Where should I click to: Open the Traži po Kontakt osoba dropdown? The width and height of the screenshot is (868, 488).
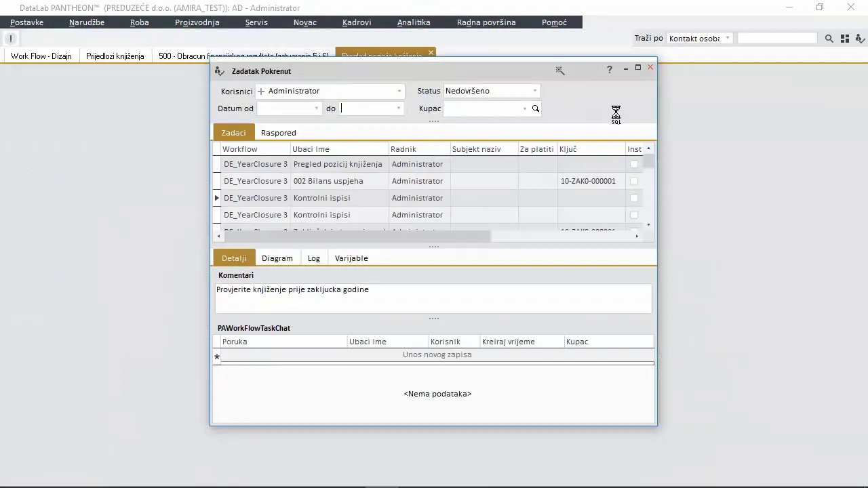(727, 39)
